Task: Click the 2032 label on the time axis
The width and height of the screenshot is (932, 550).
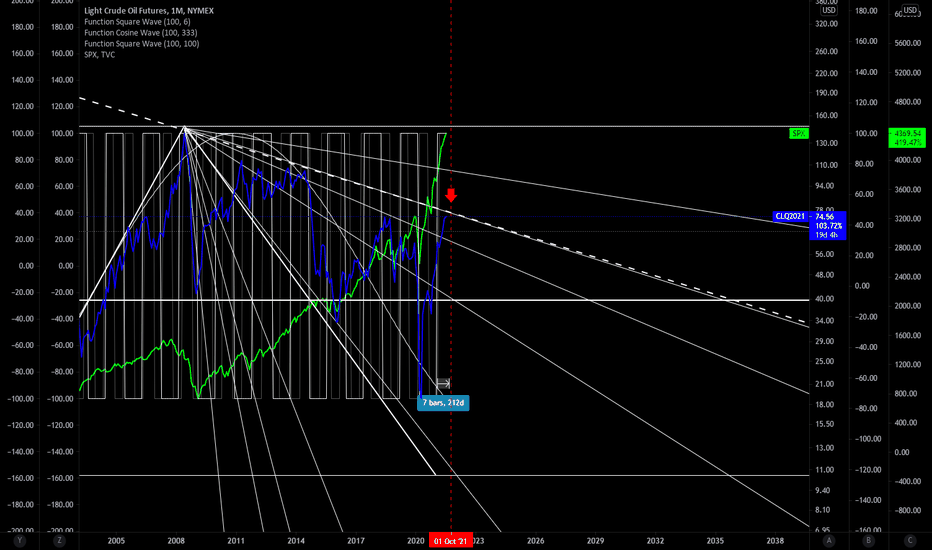Action: 655,541
